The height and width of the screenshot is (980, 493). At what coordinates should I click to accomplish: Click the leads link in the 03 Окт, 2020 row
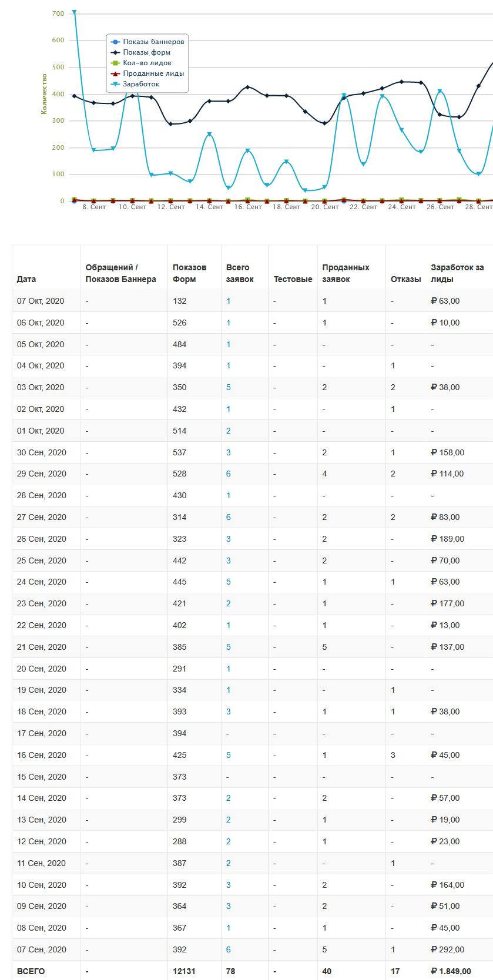[229, 387]
